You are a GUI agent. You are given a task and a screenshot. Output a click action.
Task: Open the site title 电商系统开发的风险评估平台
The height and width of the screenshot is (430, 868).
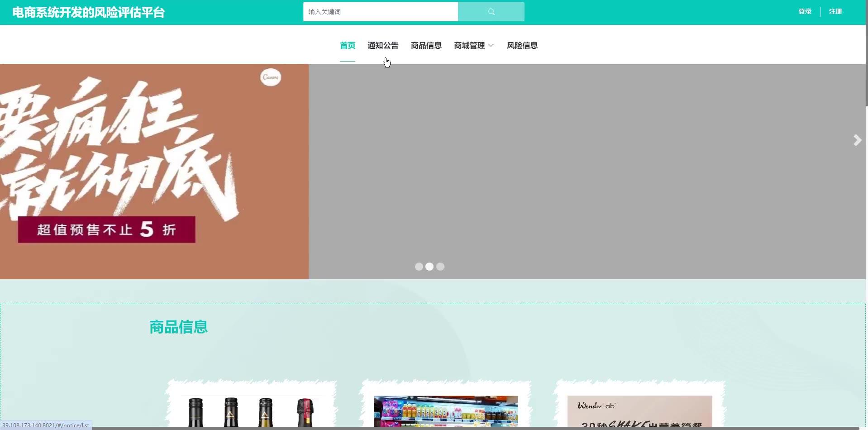(x=88, y=12)
